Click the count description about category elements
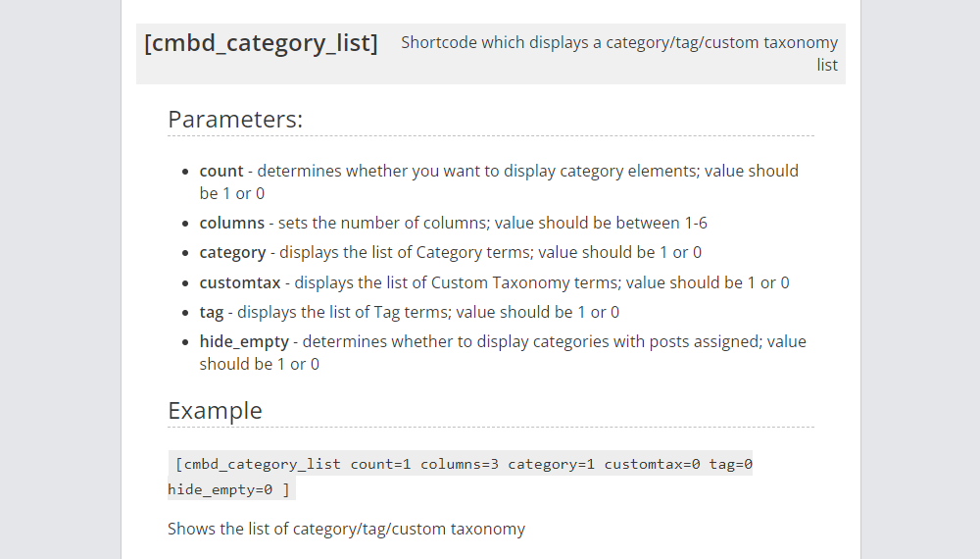This screenshot has width=980, height=559. tap(499, 182)
